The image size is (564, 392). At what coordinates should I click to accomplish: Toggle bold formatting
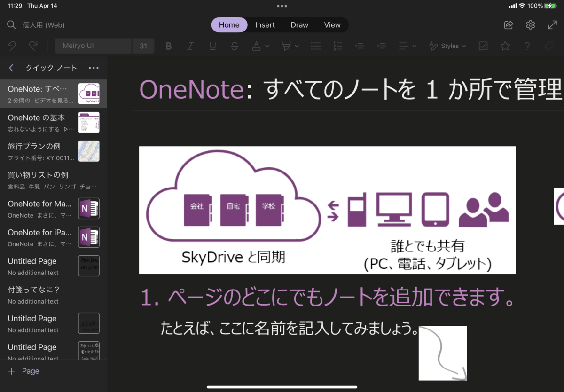pyautogui.click(x=169, y=46)
